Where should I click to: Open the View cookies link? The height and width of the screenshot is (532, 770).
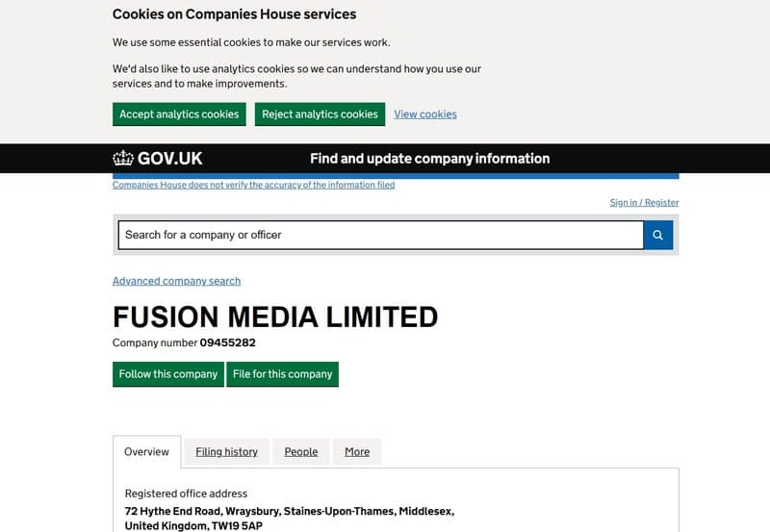(x=425, y=114)
